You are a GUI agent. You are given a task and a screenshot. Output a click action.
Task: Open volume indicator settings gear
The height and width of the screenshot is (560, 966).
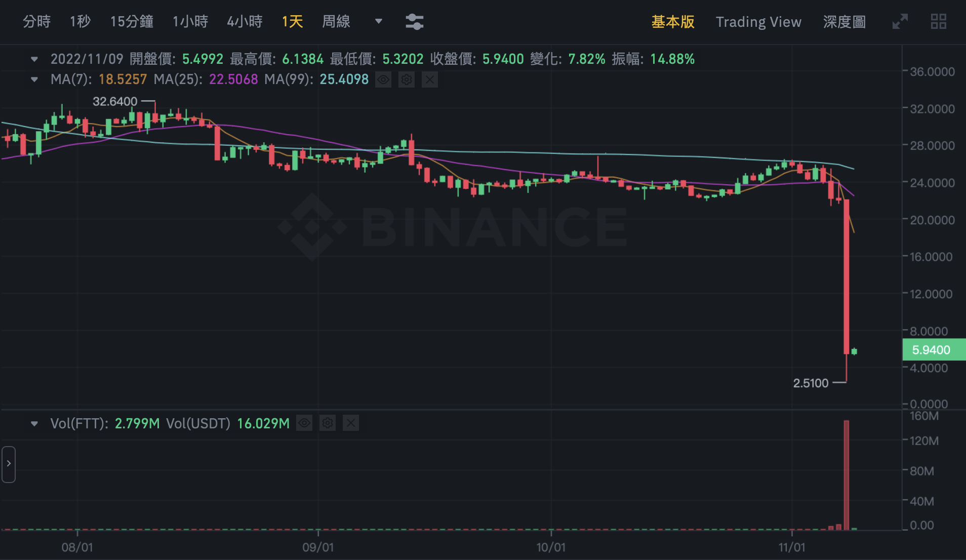327,423
